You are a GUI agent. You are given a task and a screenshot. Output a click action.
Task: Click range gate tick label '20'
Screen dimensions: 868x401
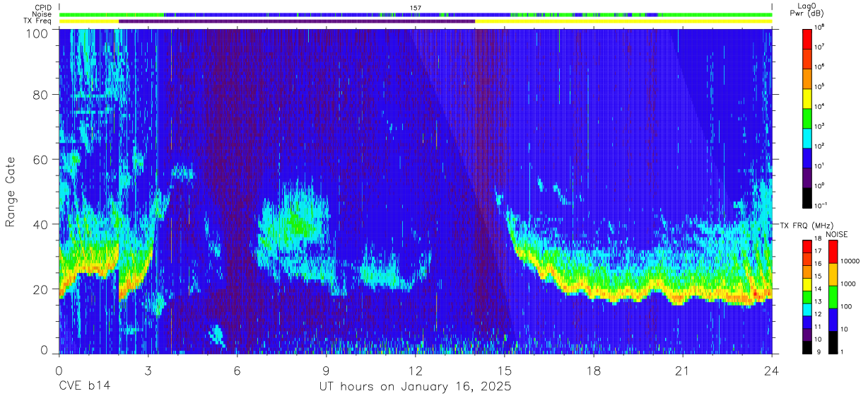point(41,289)
